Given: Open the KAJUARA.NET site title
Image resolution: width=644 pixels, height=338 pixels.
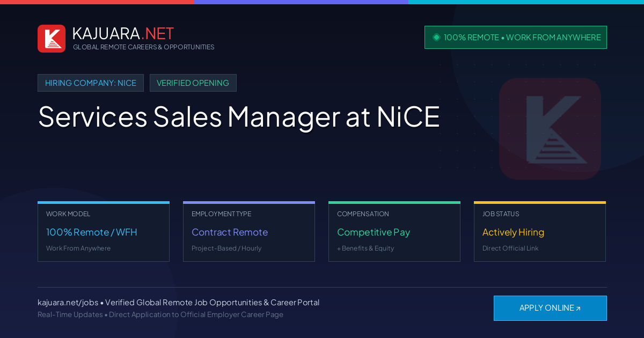Looking at the screenshot, I should [123, 33].
